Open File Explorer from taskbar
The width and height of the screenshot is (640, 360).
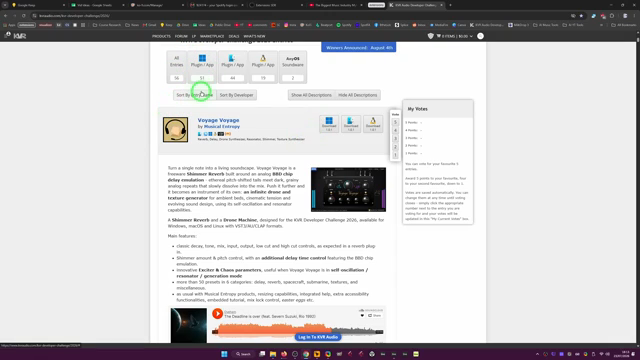click(273, 354)
